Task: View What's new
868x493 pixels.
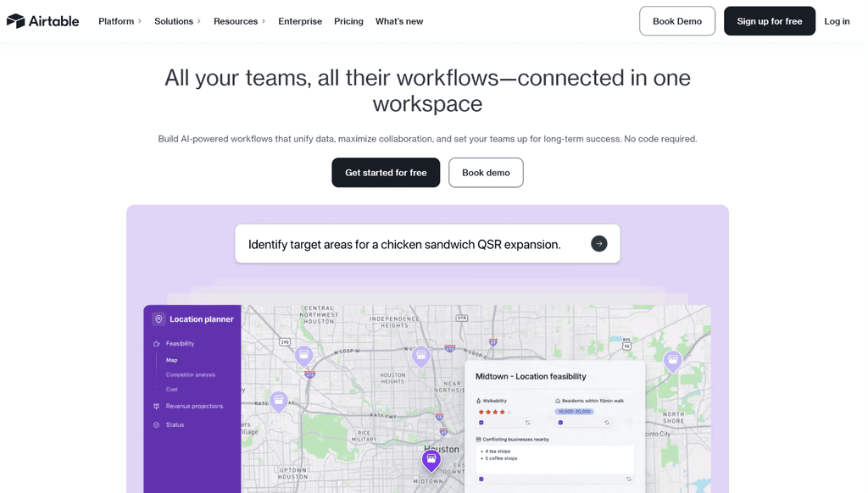Action: 399,21
